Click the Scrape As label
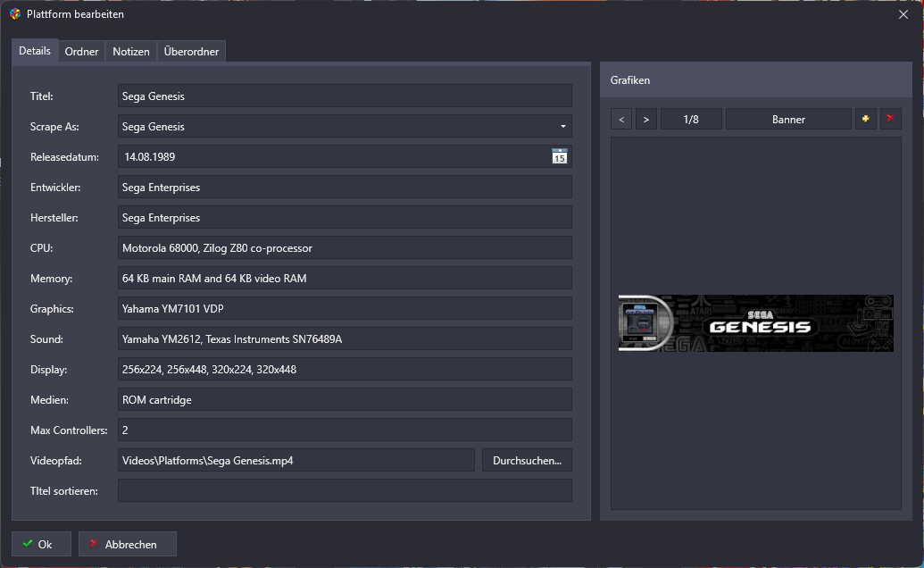This screenshot has height=568, width=924. tap(54, 127)
